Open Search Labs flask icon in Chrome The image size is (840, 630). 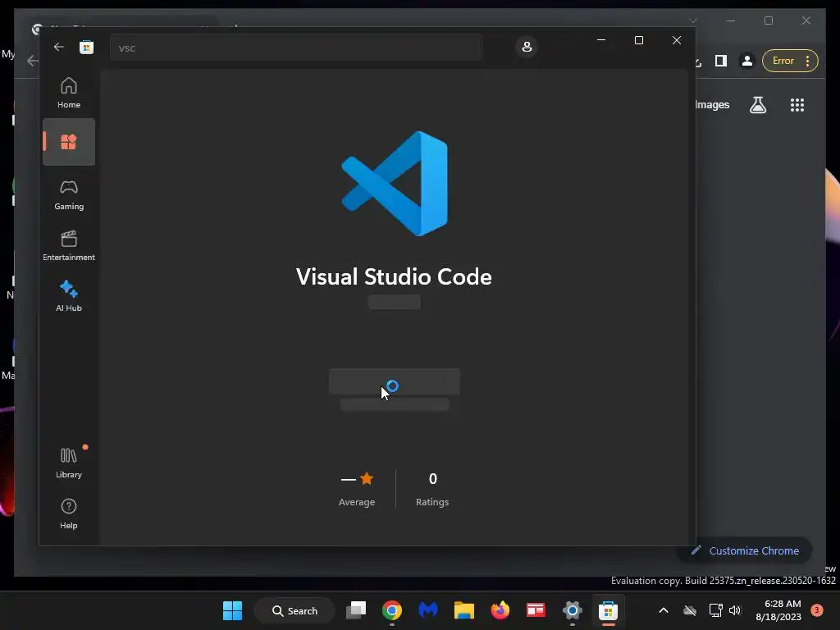click(x=757, y=105)
